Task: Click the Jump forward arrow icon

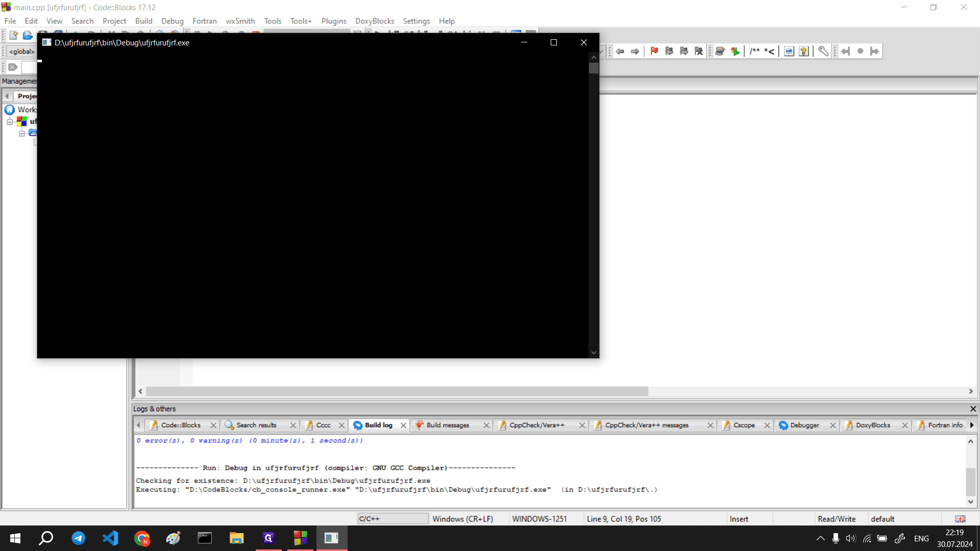Action: point(635,51)
